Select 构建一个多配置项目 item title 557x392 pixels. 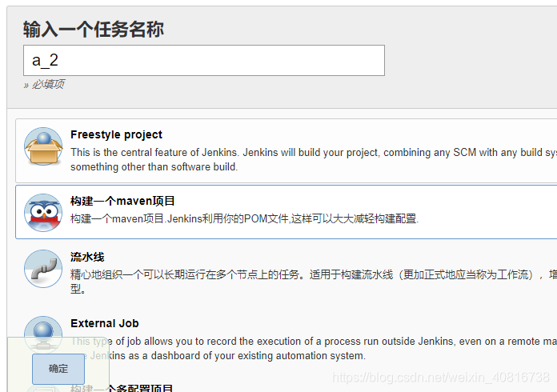[x=122, y=388]
